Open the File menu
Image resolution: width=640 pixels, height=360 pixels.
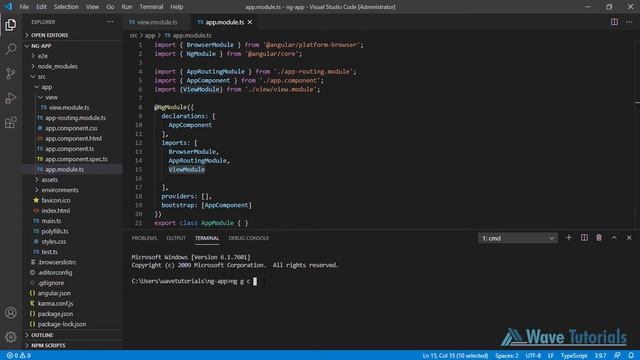pos(24,7)
